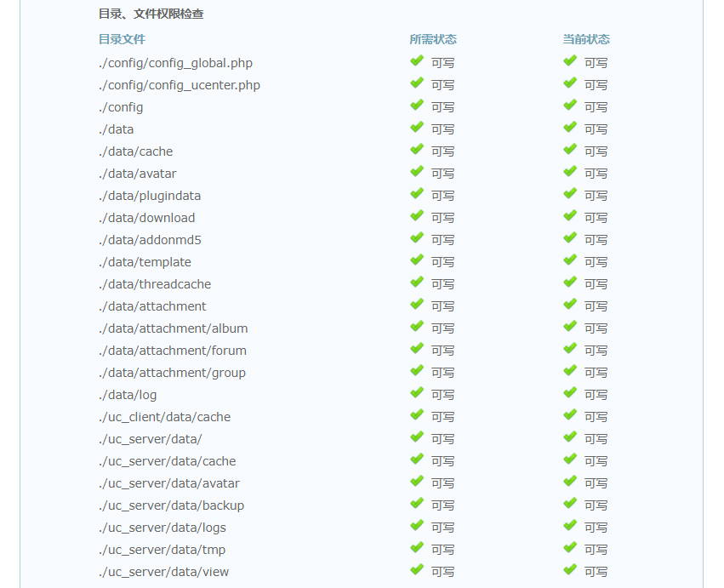The width and height of the screenshot is (724, 588).
Task: Select the ./uc_server/data/ path text
Action: [150, 439]
